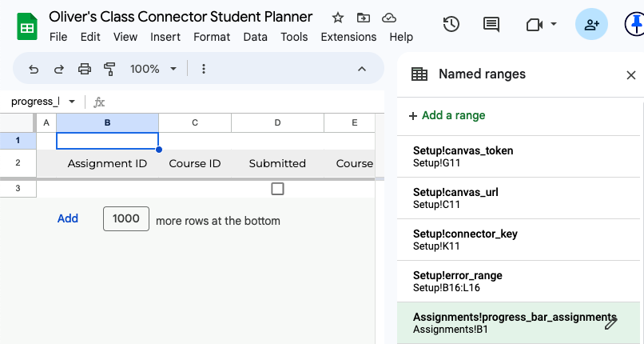Viewport: 644px width, 344px height.
Task: Click the Course ID header cell
Action: pyautogui.click(x=195, y=163)
